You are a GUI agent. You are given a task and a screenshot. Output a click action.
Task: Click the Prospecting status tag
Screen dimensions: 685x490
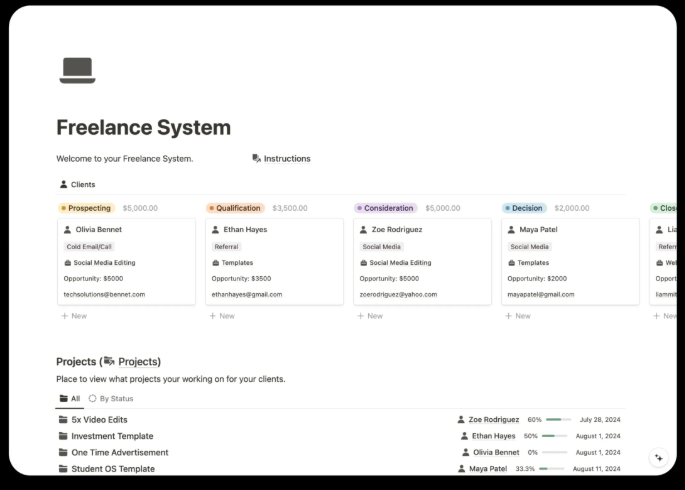pyautogui.click(x=86, y=208)
